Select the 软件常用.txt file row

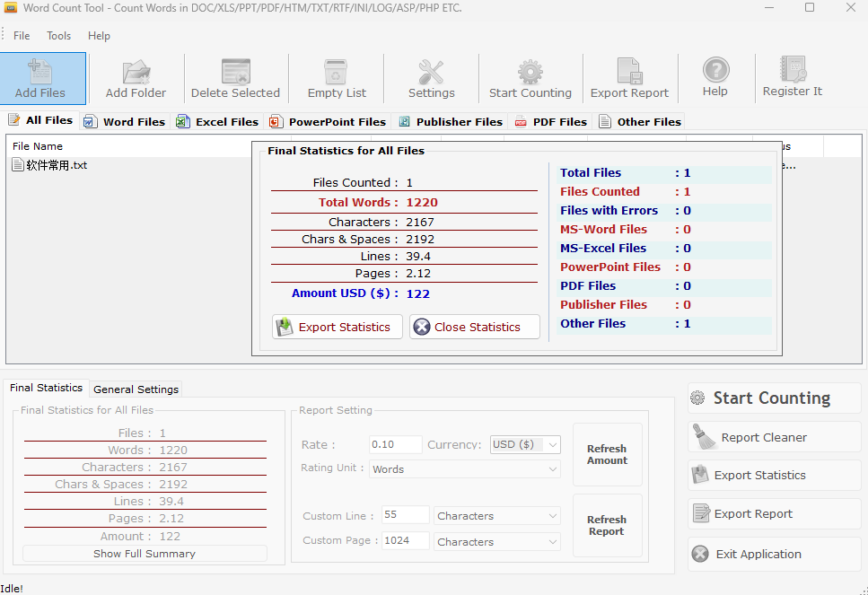[128, 165]
